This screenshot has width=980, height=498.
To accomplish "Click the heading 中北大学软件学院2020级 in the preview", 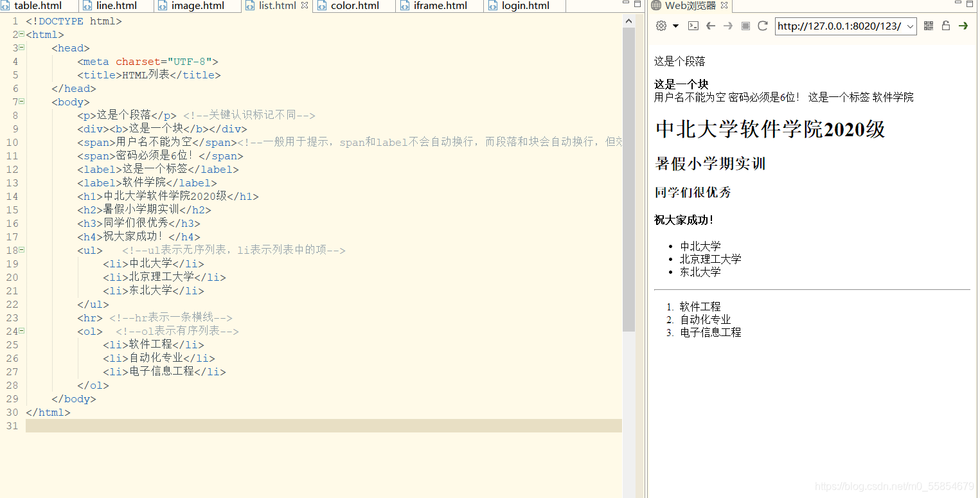I will (x=770, y=129).
